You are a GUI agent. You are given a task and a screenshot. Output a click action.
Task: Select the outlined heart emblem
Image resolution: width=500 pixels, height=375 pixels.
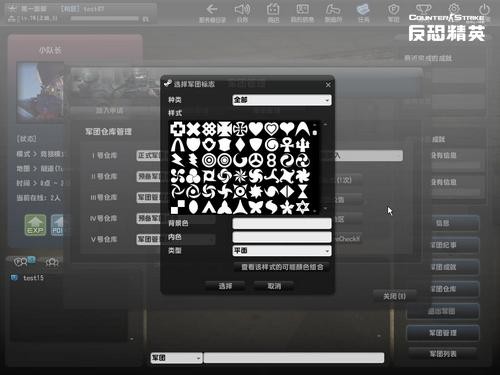point(271,129)
